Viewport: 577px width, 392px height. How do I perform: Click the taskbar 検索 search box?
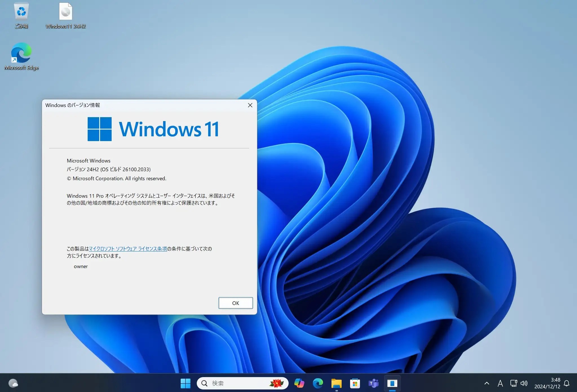point(237,383)
